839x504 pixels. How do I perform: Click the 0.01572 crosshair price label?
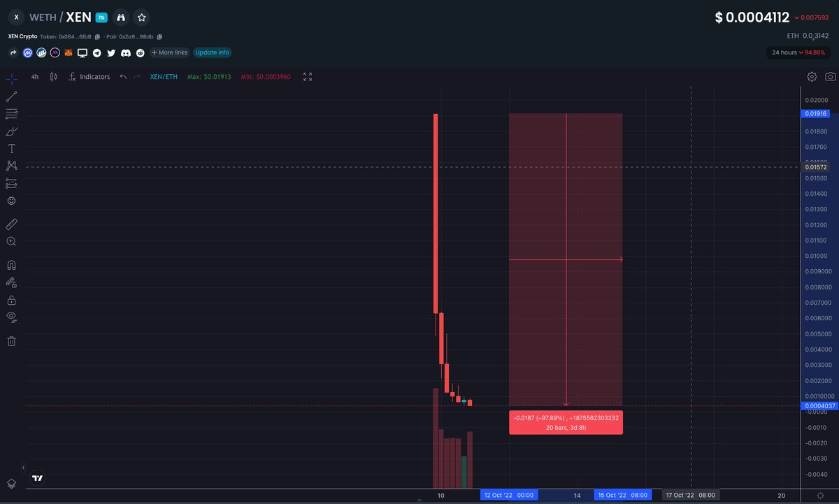(x=816, y=167)
